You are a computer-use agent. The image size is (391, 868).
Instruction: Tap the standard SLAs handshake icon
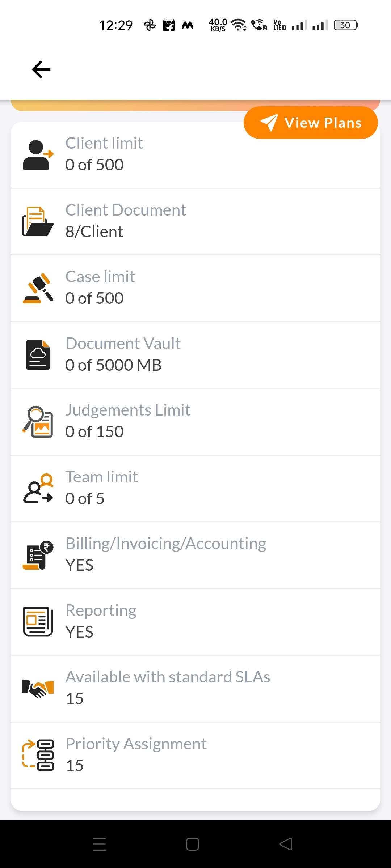(38, 688)
